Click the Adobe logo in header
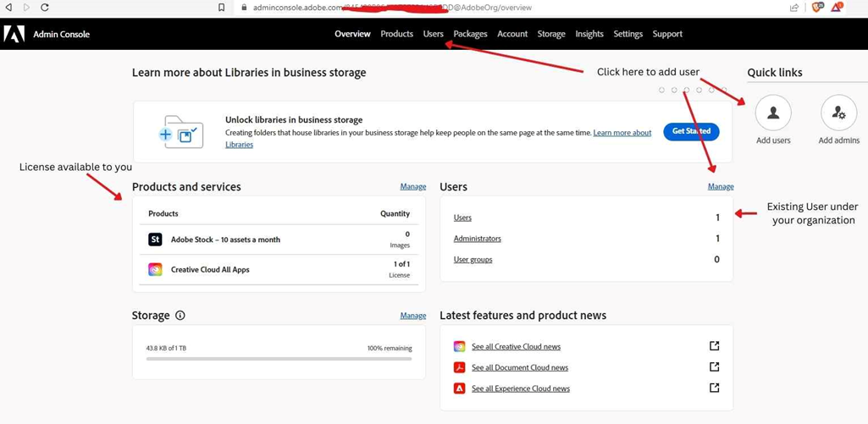Image resolution: width=868 pixels, height=424 pixels. (x=14, y=34)
